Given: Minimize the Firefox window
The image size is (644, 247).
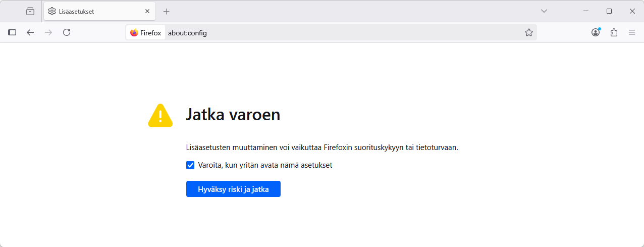Looking at the screenshot, I should click(x=586, y=11).
